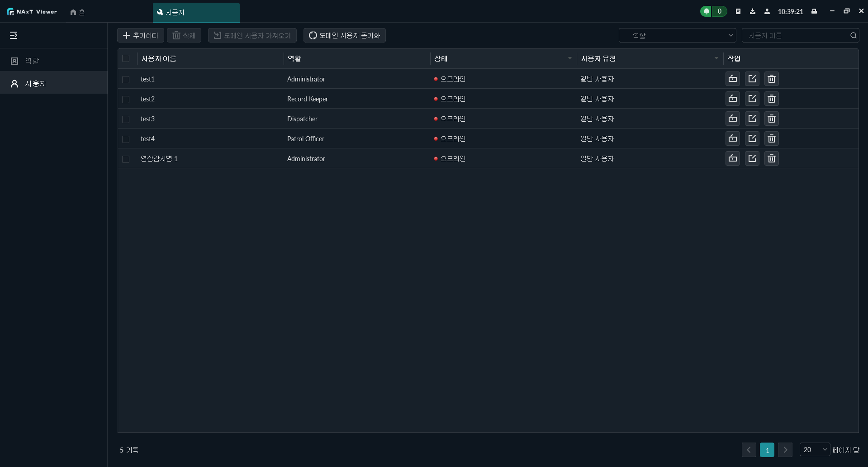Check the select-all checkbox in table header
Screen dimensions: 868x467
pyautogui.click(x=126, y=58)
